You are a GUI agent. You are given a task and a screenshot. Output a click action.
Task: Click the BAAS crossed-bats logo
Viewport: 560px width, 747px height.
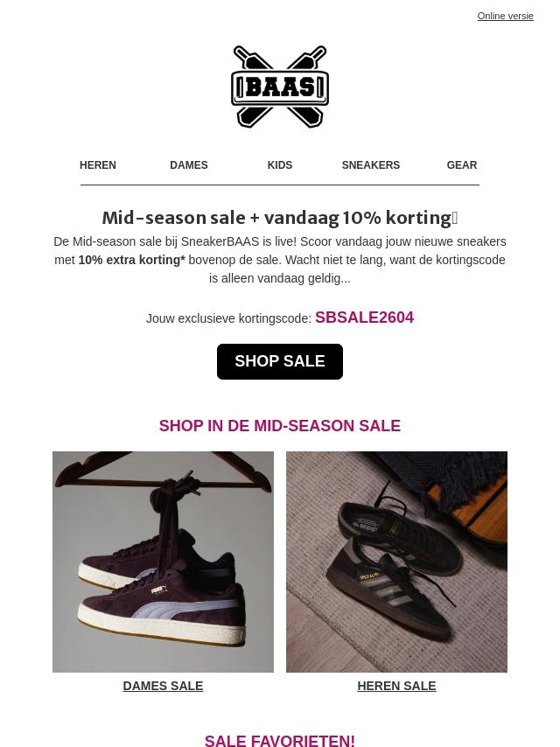tap(280, 87)
